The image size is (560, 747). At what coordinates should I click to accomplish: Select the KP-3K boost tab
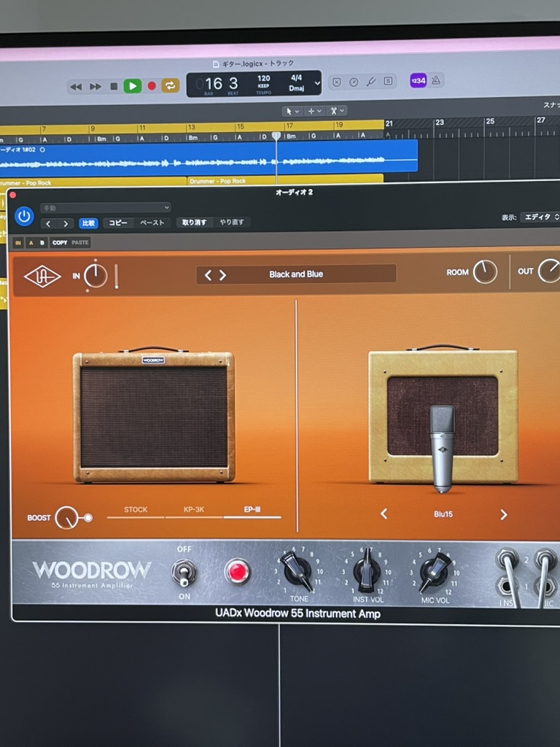194,510
